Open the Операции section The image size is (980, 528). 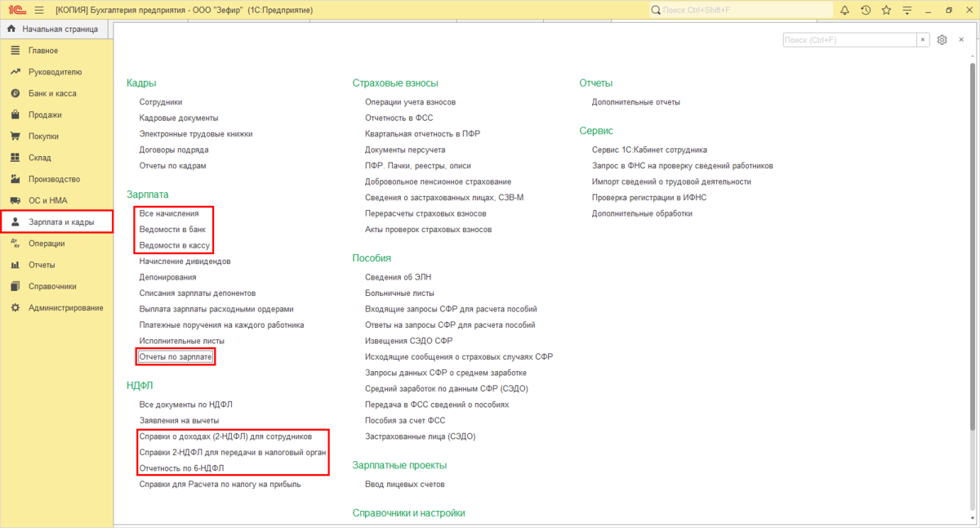coord(56,244)
